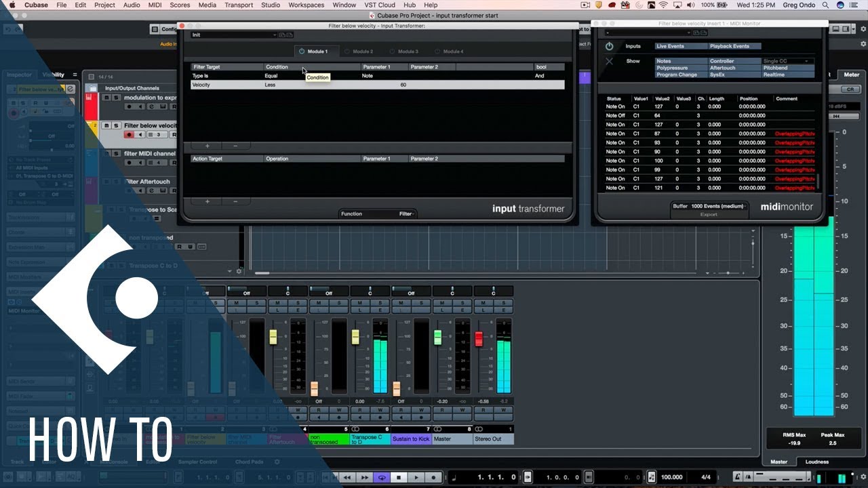Mute the modulation to expr track
Image resolution: width=868 pixels, height=488 pixels.
pyautogui.click(x=106, y=98)
